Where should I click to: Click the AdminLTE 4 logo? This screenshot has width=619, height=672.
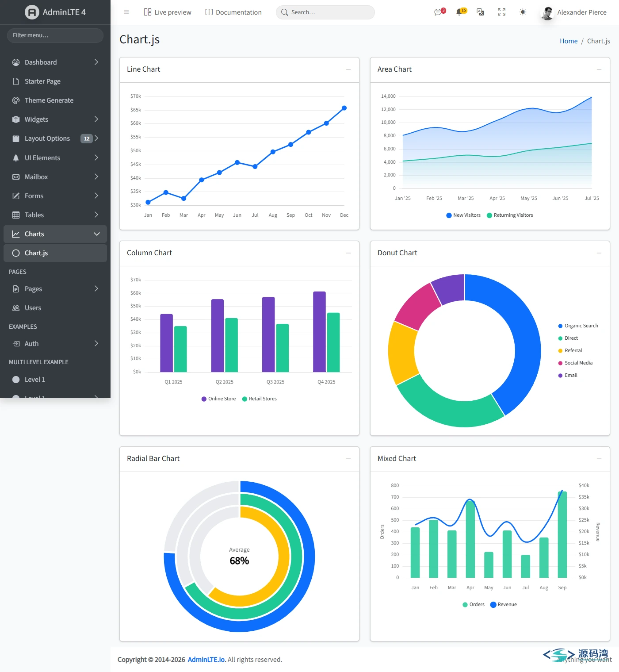point(55,12)
